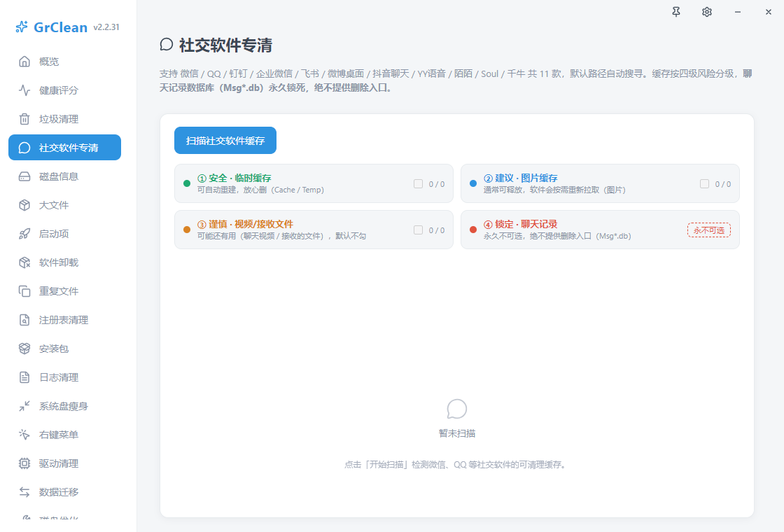Click the 暂未扫描 placeholder text
This screenshot has height=532, width=784.
[x=457, y=433]
